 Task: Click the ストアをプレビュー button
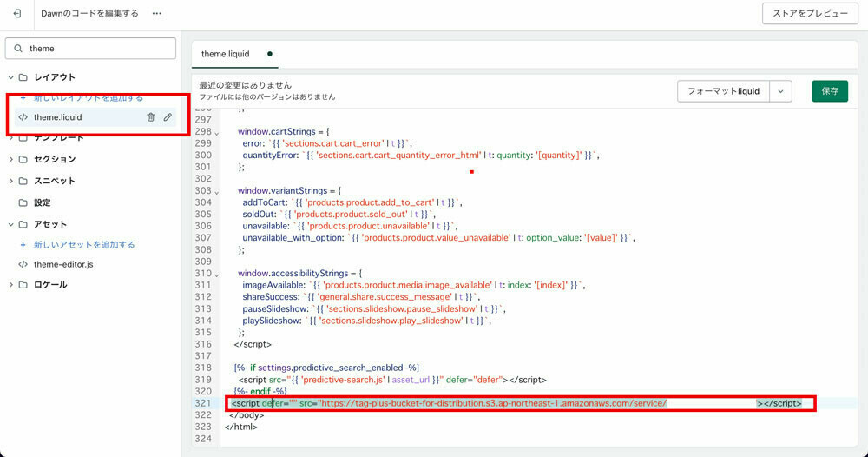coord(810,13)
